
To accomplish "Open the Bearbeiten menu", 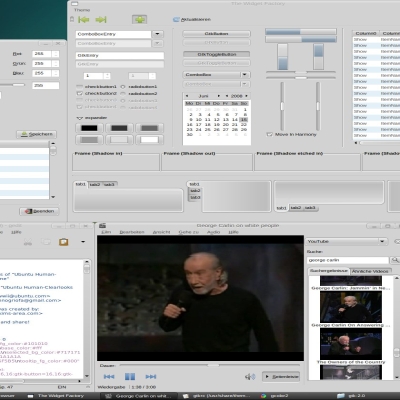I will [132, 232].
